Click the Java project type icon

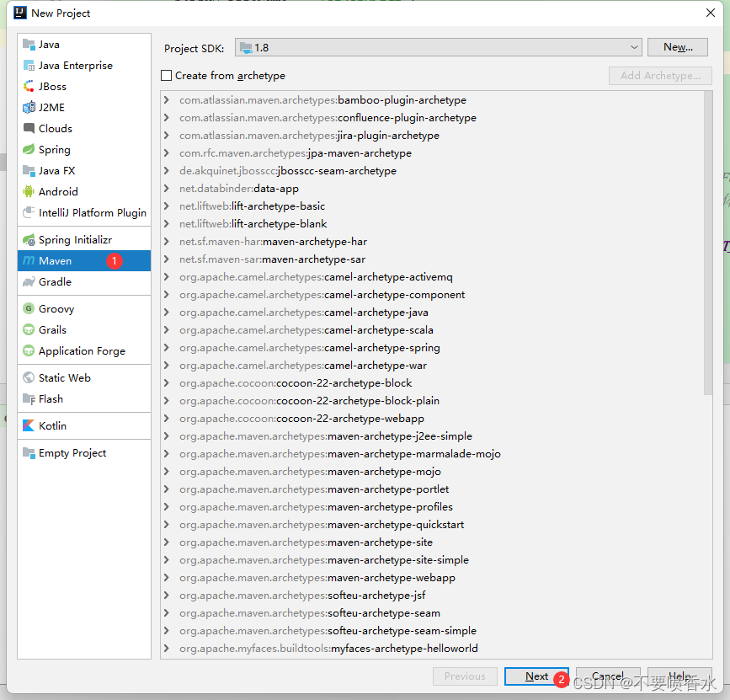click(29, 45)
